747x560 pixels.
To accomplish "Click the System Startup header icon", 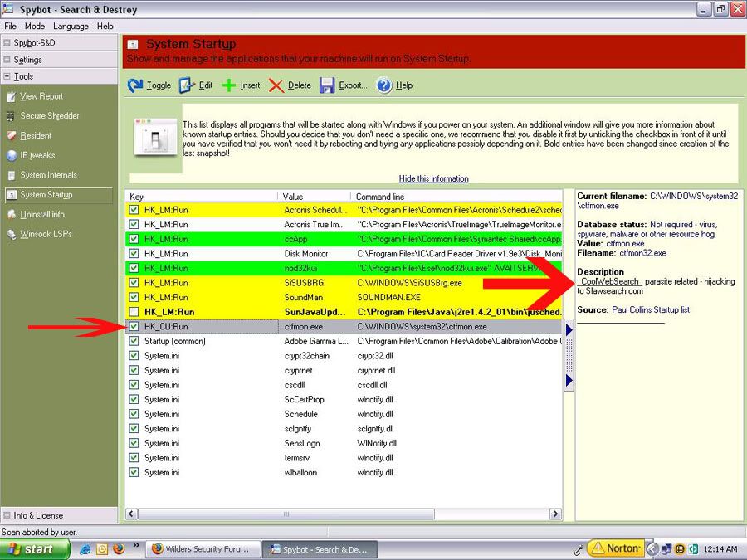I will 133,45.
